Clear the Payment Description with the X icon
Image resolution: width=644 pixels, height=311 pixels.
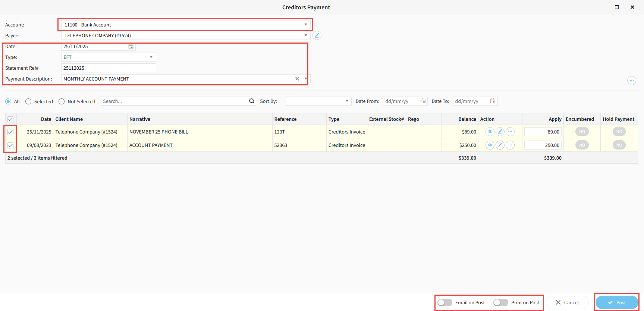(x=297, y=79)
